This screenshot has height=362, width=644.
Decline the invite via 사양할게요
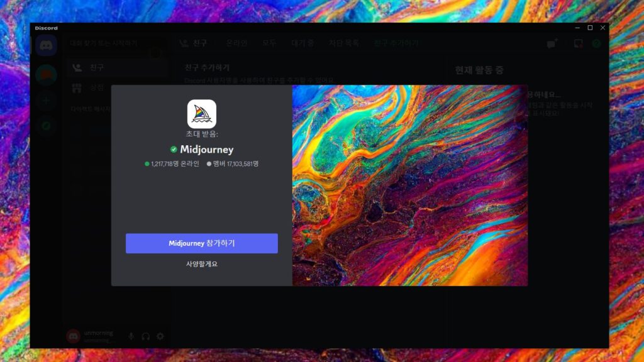click(202, 264)
